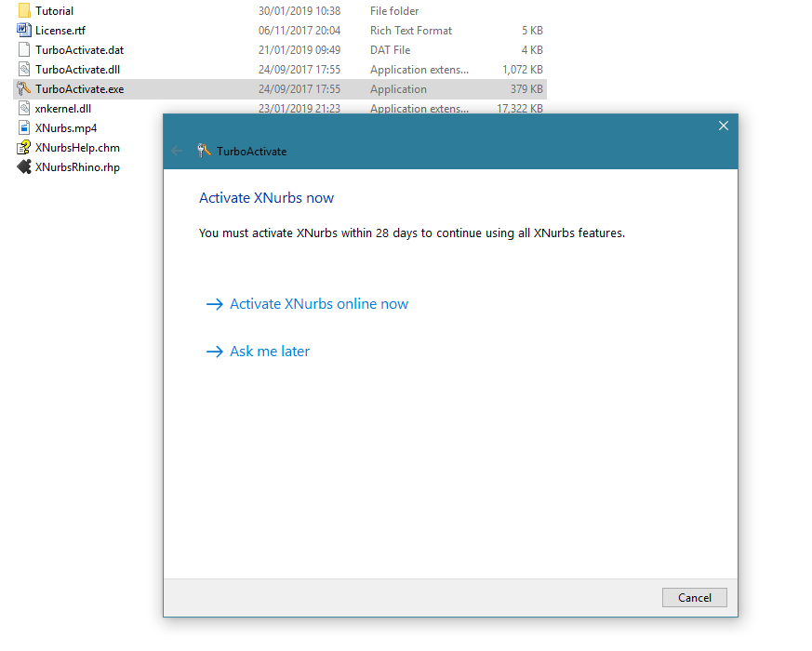Click the TurboActivate dialog title keys icon
Screen dimensions: 812x651
[204, 151]
